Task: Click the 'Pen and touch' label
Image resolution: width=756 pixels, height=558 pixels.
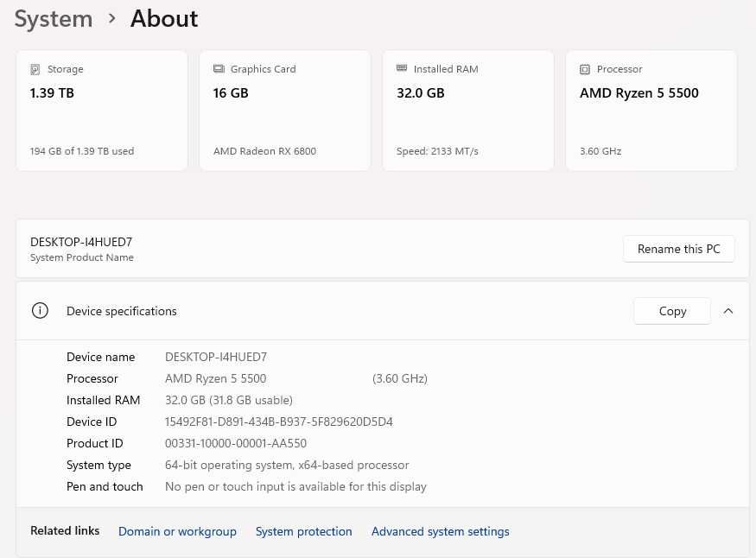Action: [105, 486]
